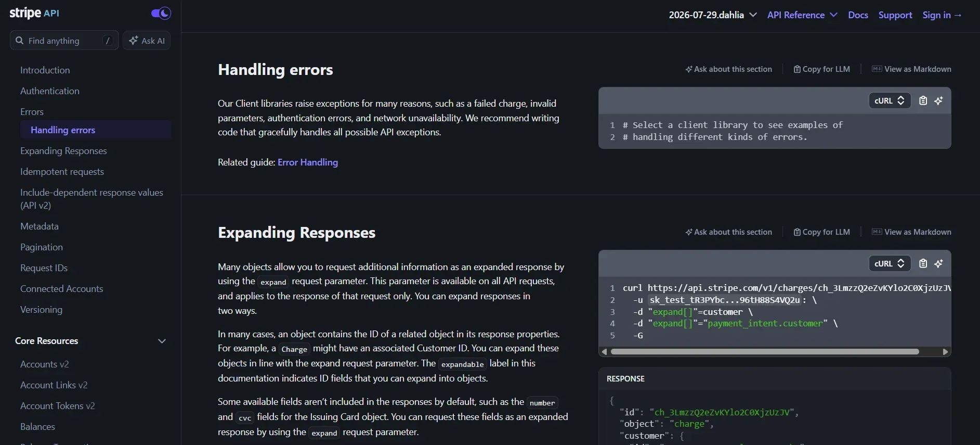The height and width of the screenshot is (445, 980).
Task: Copy Handling errors section for LLM
Action: pos(821,69)
